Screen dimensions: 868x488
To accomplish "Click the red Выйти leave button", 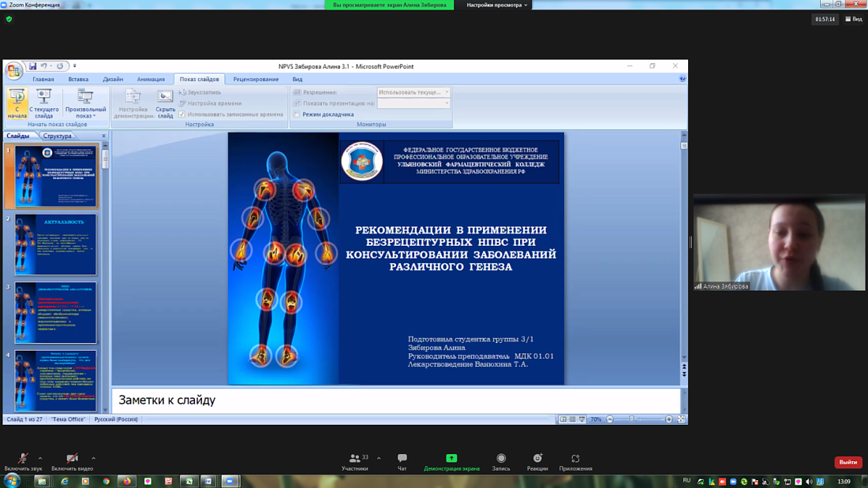I will click(x=847, y=462).
